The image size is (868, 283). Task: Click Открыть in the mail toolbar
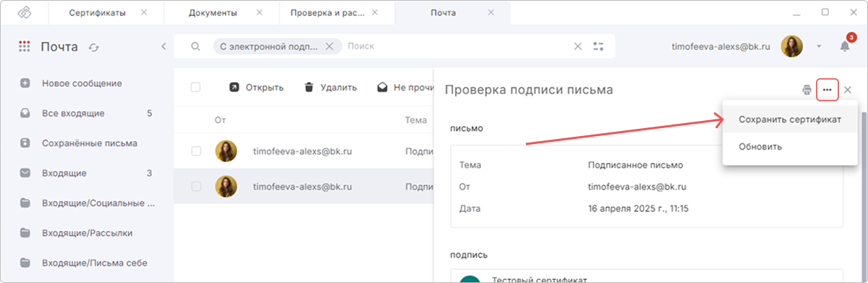point(256,88)
